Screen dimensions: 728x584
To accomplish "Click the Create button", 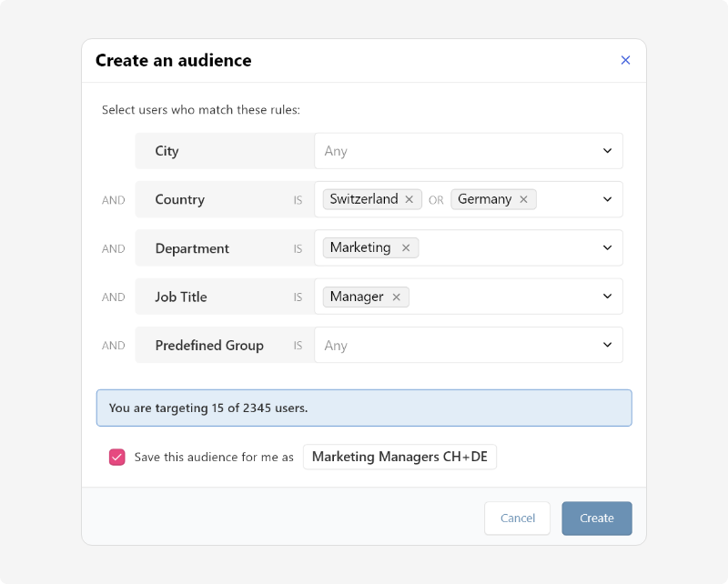I will point(597,519).
